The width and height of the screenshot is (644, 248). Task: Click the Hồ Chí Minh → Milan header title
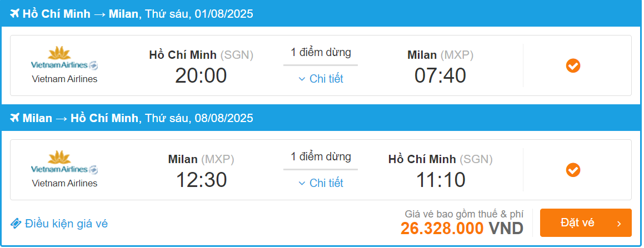point(80,14)
